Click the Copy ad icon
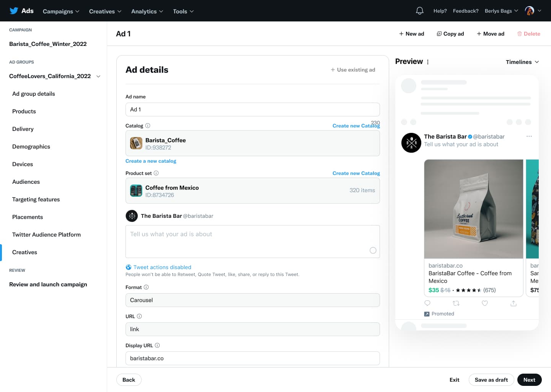This screenshot has width=551, height=392. pyautogui.click(x=439, y=34)
